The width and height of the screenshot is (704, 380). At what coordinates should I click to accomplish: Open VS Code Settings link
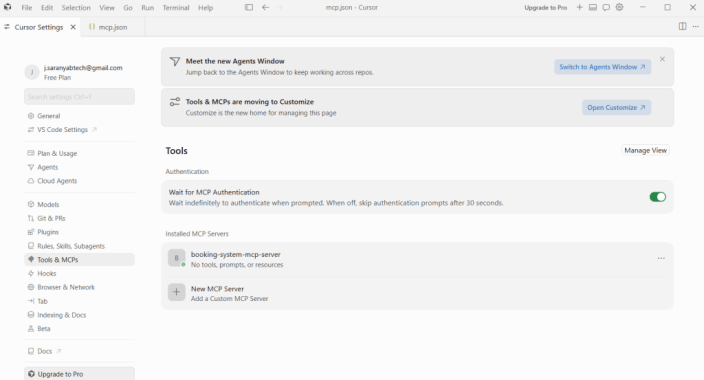coord(62,129)
